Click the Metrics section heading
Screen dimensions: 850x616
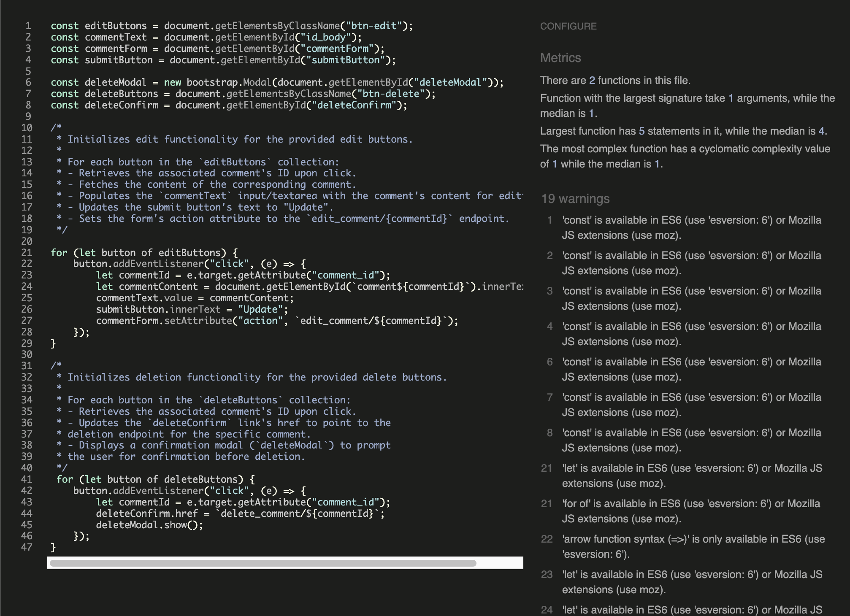560,58
